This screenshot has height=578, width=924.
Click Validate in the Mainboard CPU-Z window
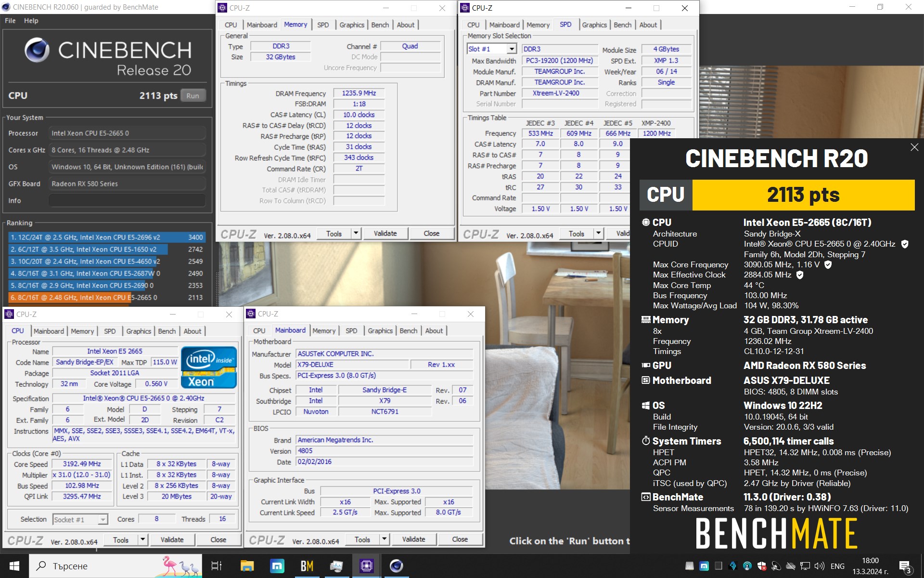pyautogui.click(x=413, y=539)
